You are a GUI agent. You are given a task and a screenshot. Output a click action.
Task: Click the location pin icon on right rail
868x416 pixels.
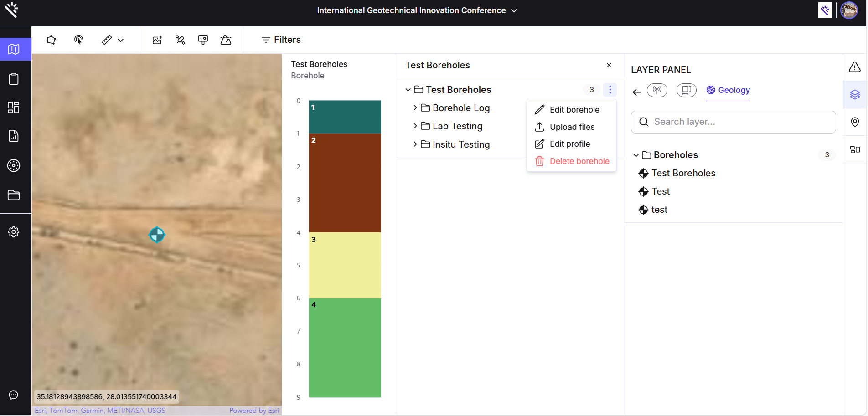click(x=855, y=122)
